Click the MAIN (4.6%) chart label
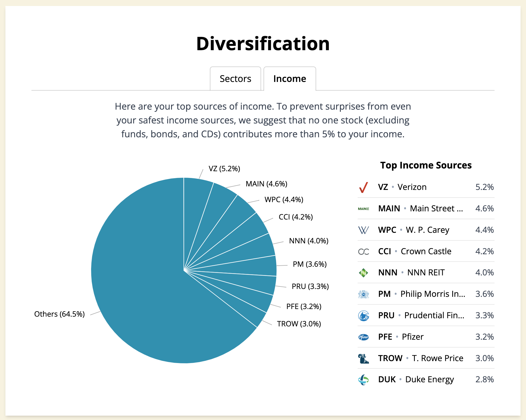Image resolution: width=526 pixels, height=420 pixels. (x=266, y=184)
